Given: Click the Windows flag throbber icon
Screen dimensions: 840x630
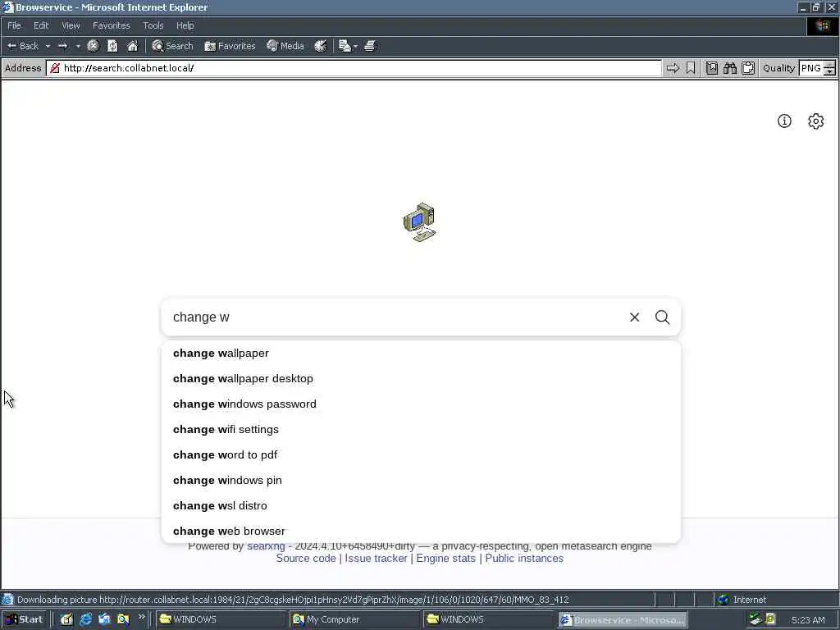Looking at the screenshot, I should click(x=822, y=25).
